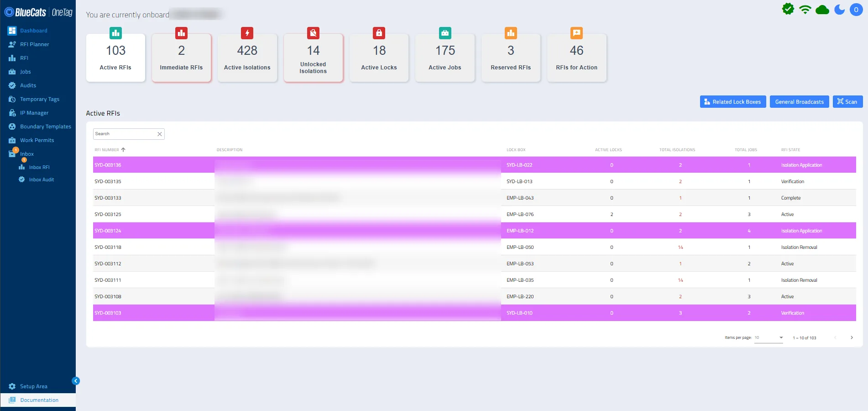This screenshot has width=868, height=411.
Task: Click lock box EMP-LB-220
Action: (x=520, y=296)
